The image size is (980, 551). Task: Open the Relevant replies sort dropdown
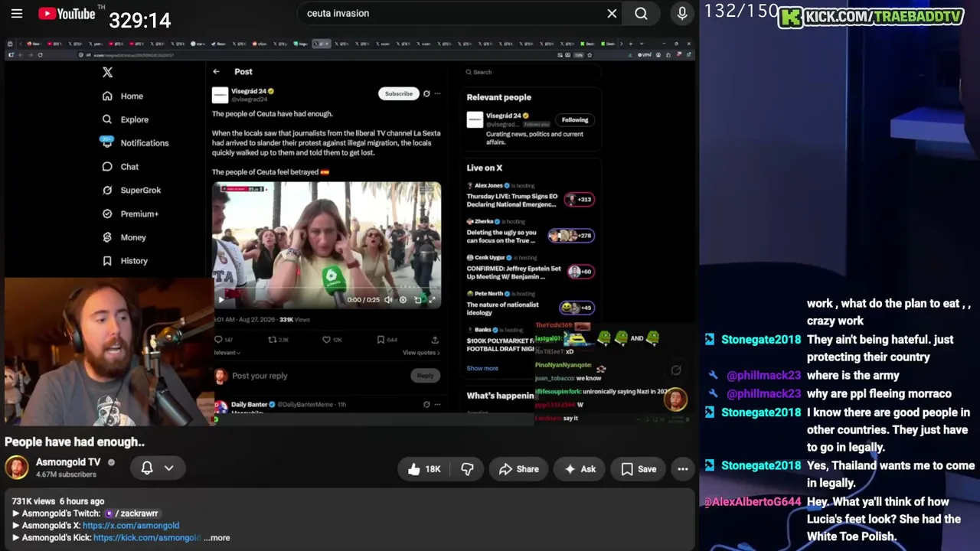[227, 353]
